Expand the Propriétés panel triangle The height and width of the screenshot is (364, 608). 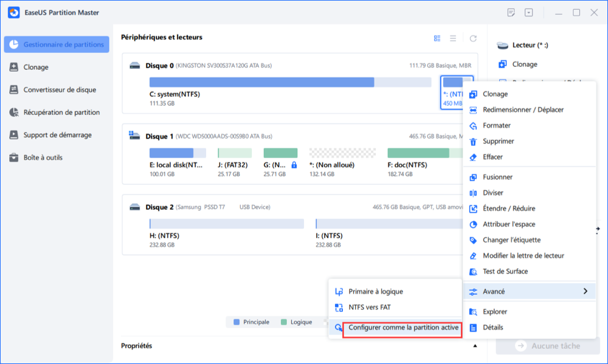coord(474,346)
